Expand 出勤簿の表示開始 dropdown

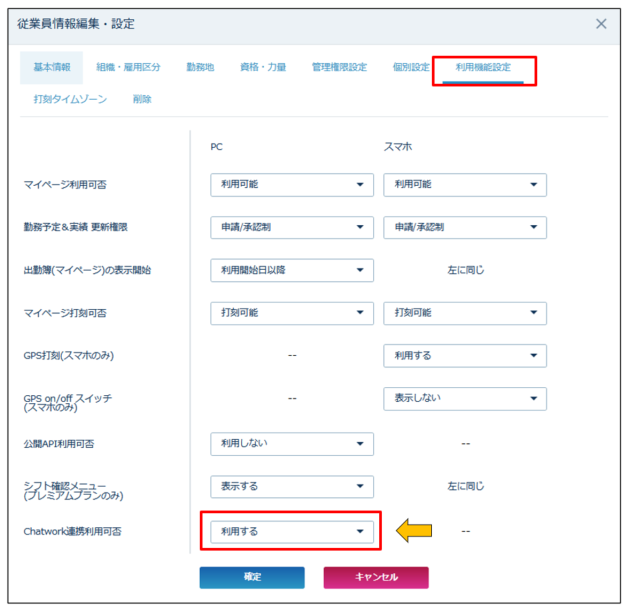point(291,271)
